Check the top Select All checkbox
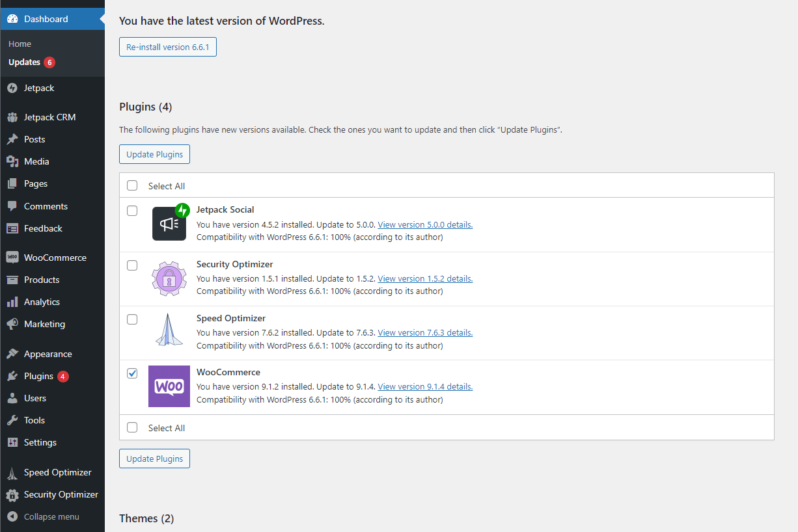 (132, 185)
